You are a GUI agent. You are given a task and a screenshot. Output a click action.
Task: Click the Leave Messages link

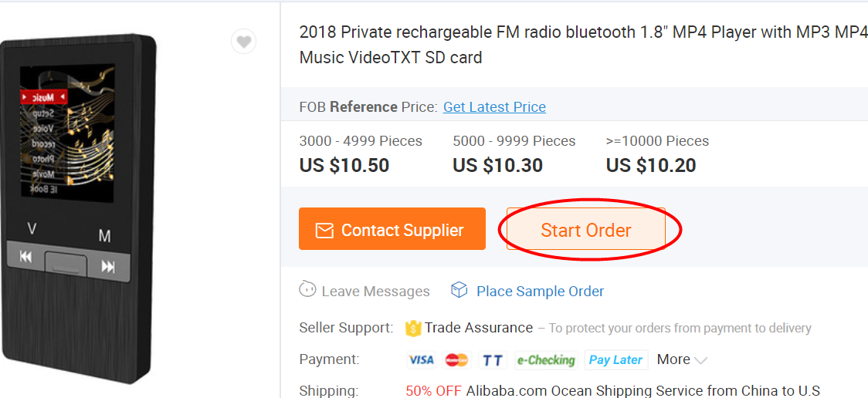point(375,291)
